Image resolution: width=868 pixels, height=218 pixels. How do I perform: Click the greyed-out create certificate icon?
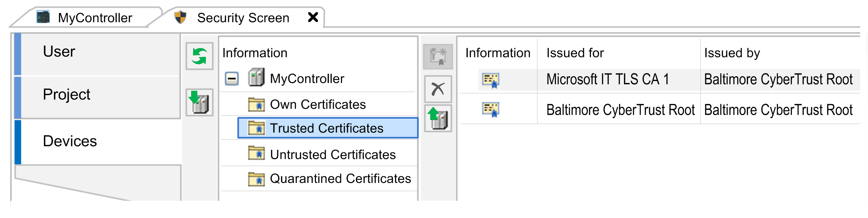click(438, 56)
